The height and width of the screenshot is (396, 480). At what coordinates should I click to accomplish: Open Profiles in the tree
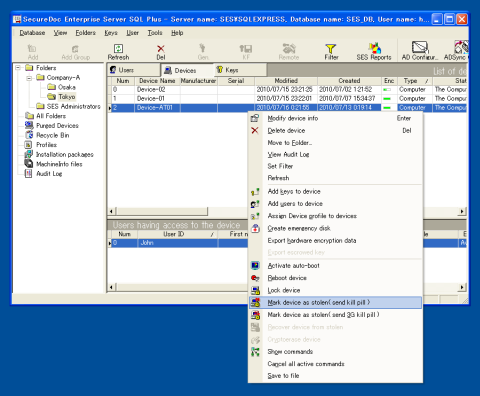(x=46, y=145)
